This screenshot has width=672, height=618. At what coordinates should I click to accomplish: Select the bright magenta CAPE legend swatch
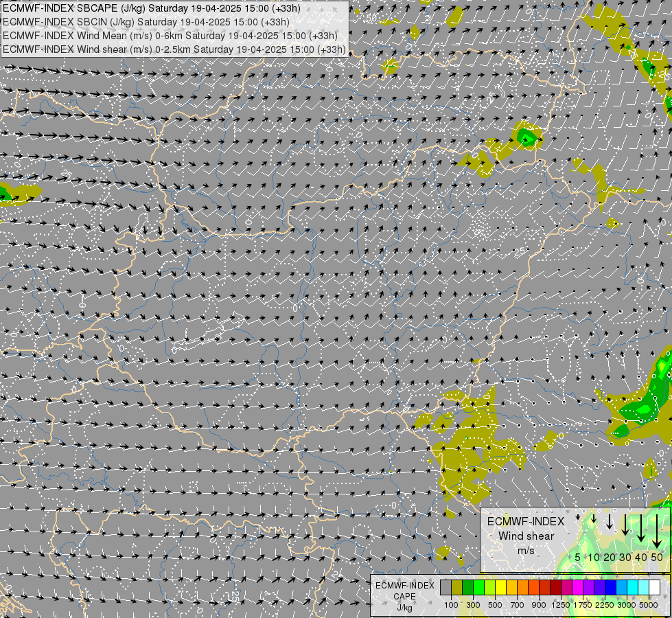coord(578,587)
